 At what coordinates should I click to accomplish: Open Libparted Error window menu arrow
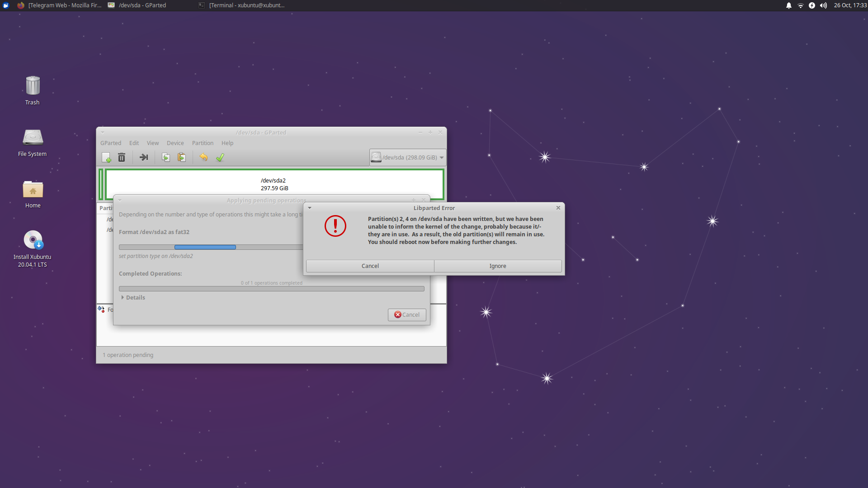pyautogui.click(x=310, y=208)
